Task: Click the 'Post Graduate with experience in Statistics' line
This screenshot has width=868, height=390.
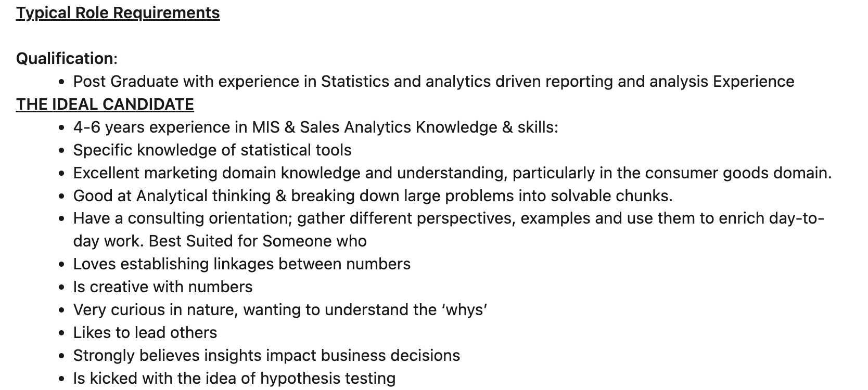Action: coord(433,81)
